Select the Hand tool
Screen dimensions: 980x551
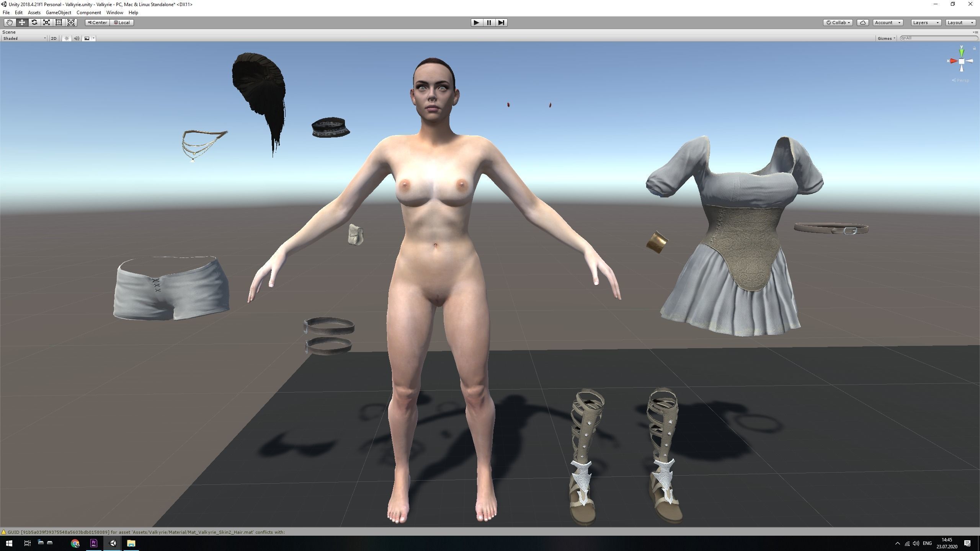(x=10, y=23)
